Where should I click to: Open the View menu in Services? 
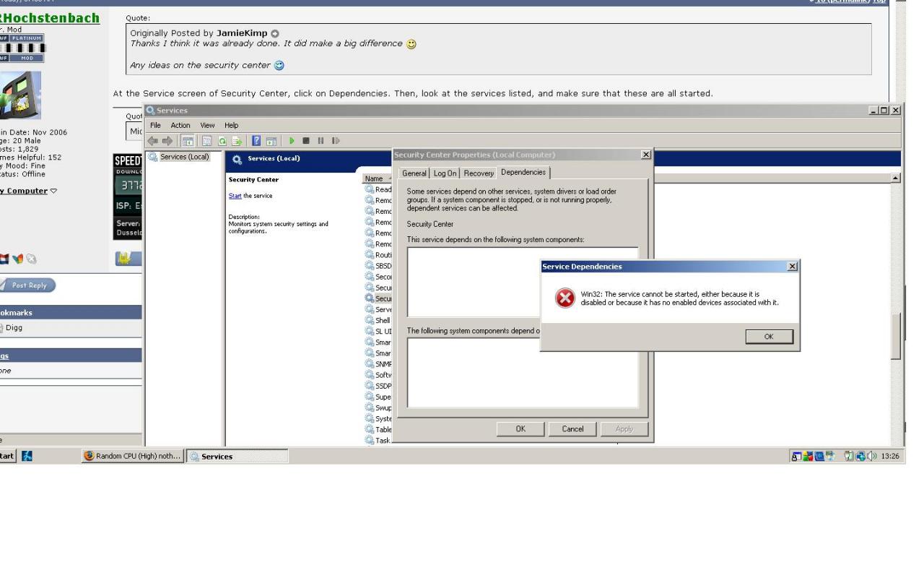pyautogui.click(x=208, y=126)
